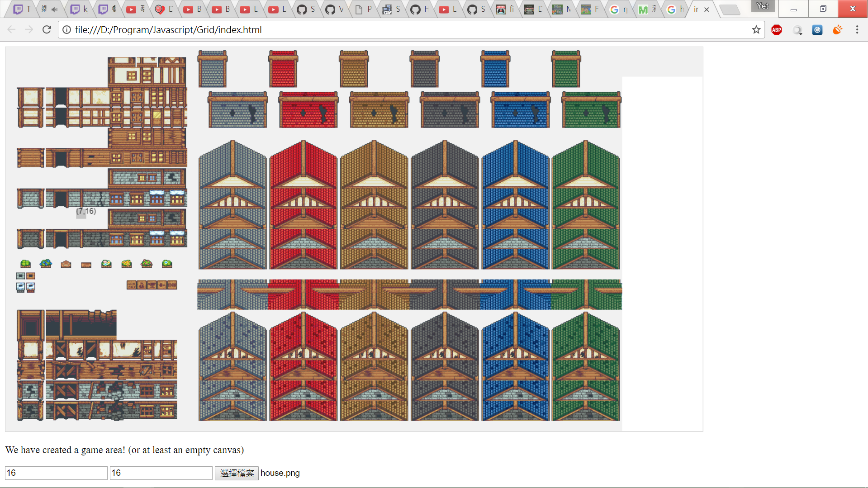868x488 pixels.
Task: Select the wide red roof with chimney hole
Action: pos(308,109)
